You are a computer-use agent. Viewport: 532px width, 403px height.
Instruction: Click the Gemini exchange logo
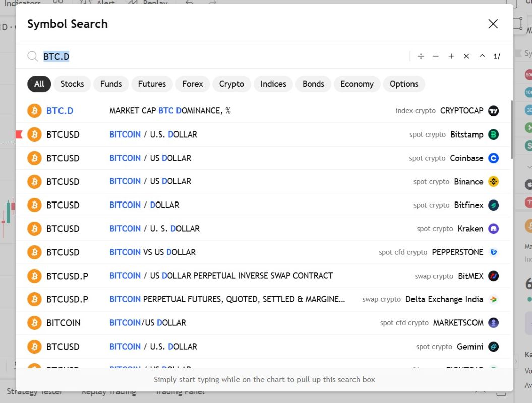click(493, 347)
